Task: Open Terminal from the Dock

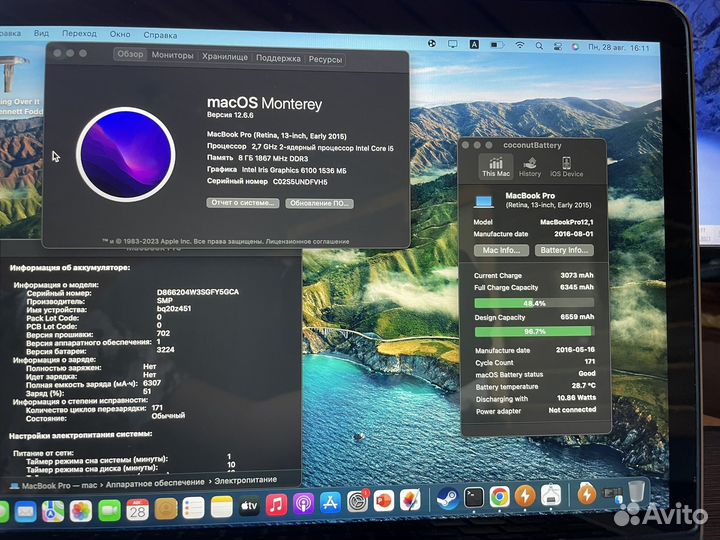Action: (474, 497)
